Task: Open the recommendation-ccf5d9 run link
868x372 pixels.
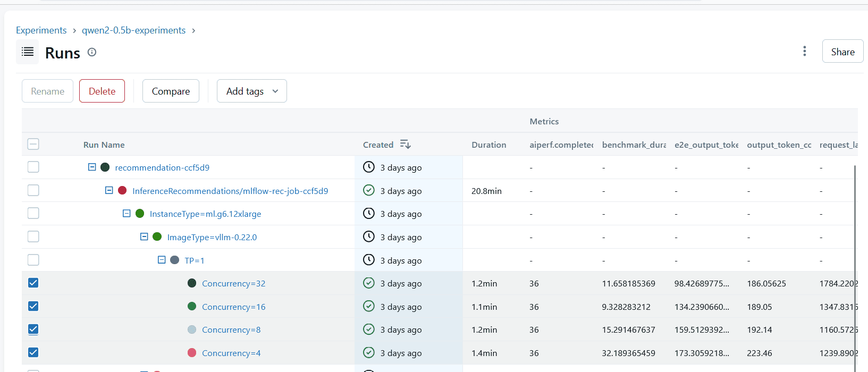Action: click(162, 167)
